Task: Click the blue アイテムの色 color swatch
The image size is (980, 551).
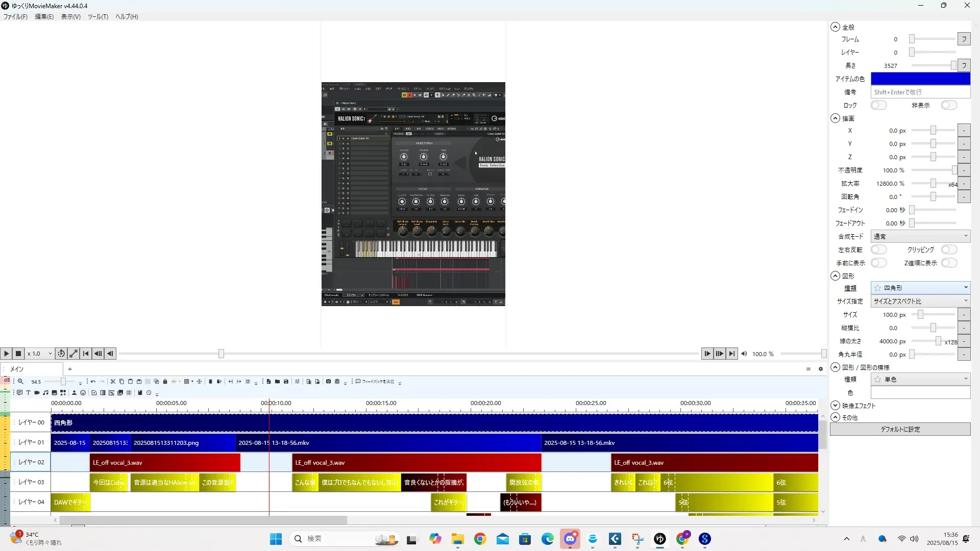Action: [920, 79]
